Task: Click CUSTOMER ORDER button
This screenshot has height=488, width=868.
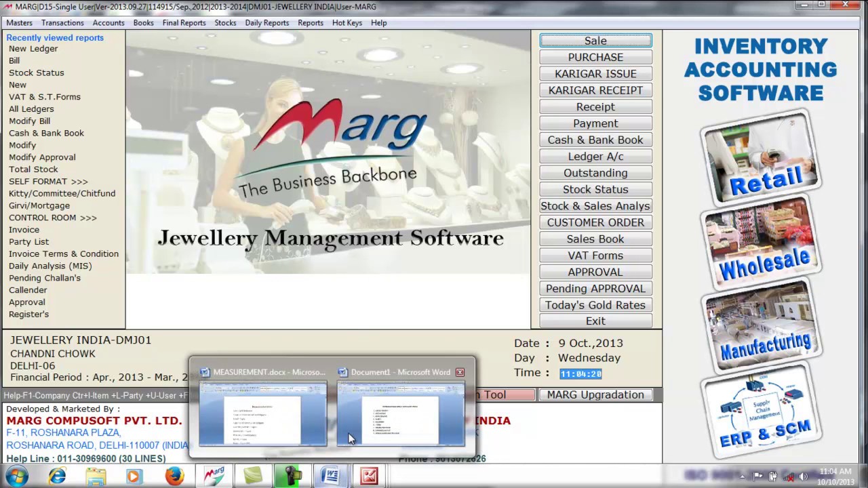Action: click(595, 222)
